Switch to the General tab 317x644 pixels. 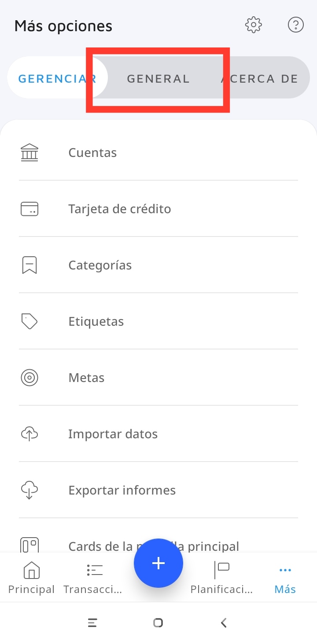[158, 79]
